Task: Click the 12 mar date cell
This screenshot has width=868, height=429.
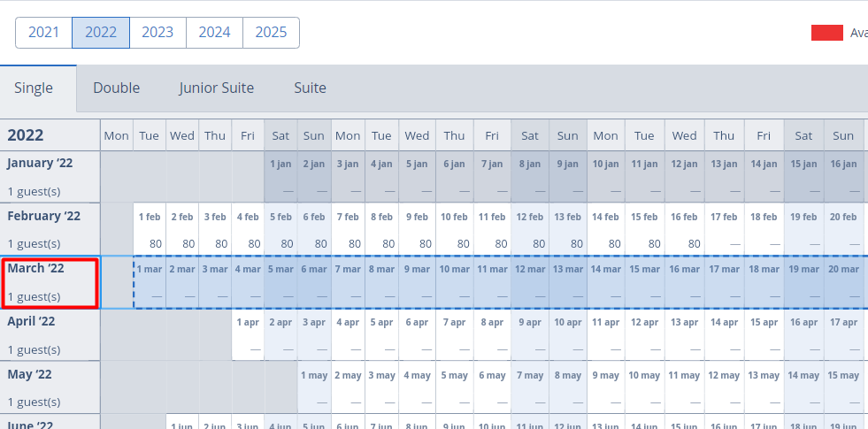Action: [x=530, y=282]
